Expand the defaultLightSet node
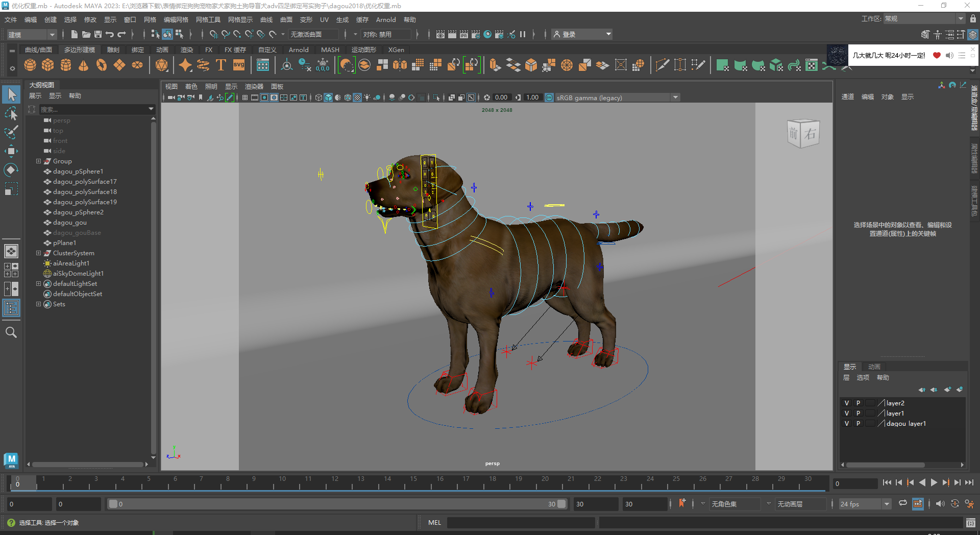This screenshot has width=980, height=535. [38, 284]
